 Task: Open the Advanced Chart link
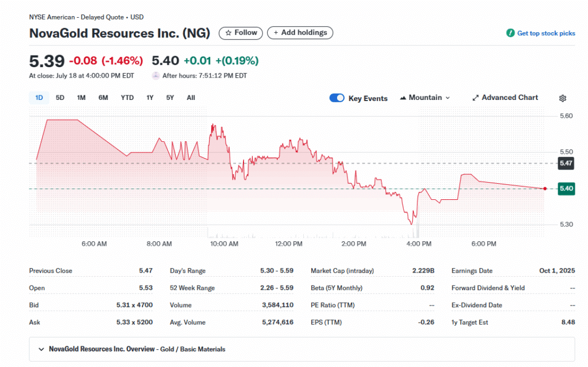click(505, 98)
